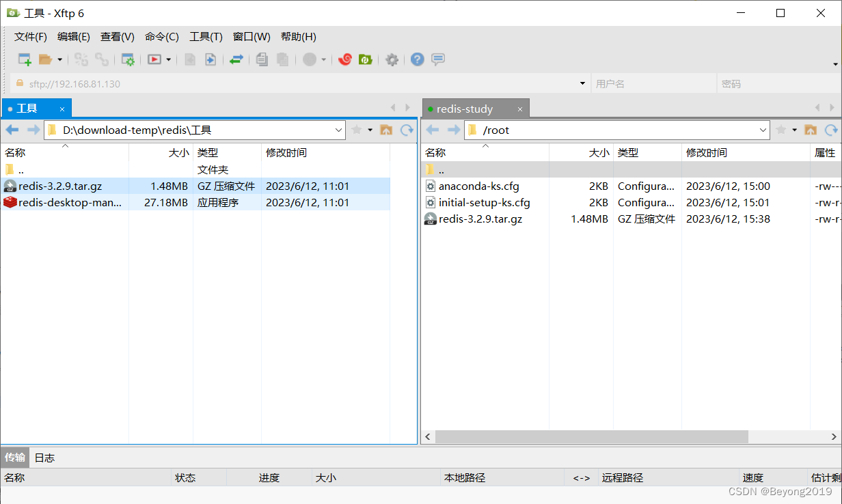
Task: Go to local home directory via house icon
Action: (386, 130)
